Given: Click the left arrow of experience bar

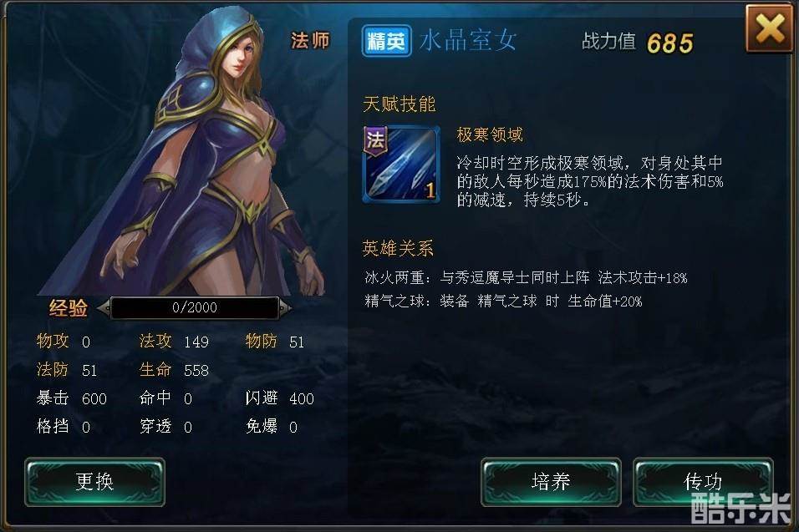Looking at the screenshot, I should pos(104,307).
